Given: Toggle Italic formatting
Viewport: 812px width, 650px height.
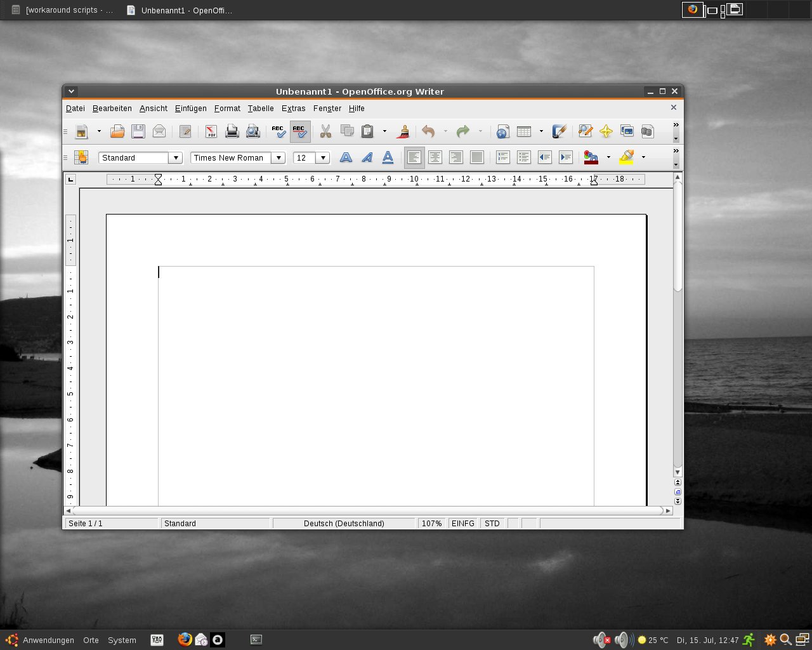Looking at the screenshot, I should [367, 157].
